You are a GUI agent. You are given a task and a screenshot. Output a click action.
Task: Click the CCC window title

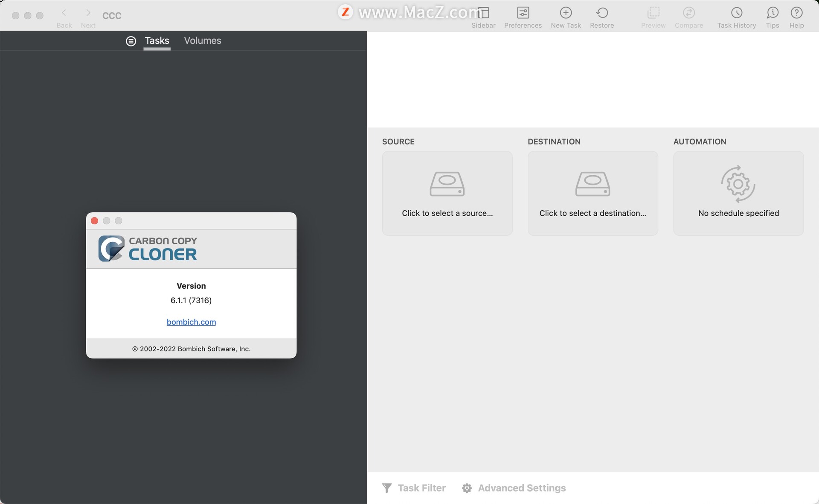point(112,16)
